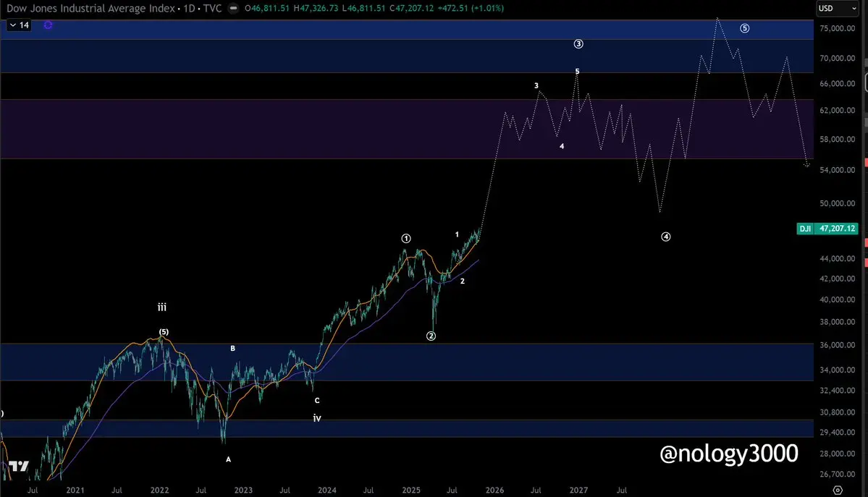Image resolution: width=868 pixels, height=497 pixels.
Task: Select the A correction label
Action: pos(228,459)
